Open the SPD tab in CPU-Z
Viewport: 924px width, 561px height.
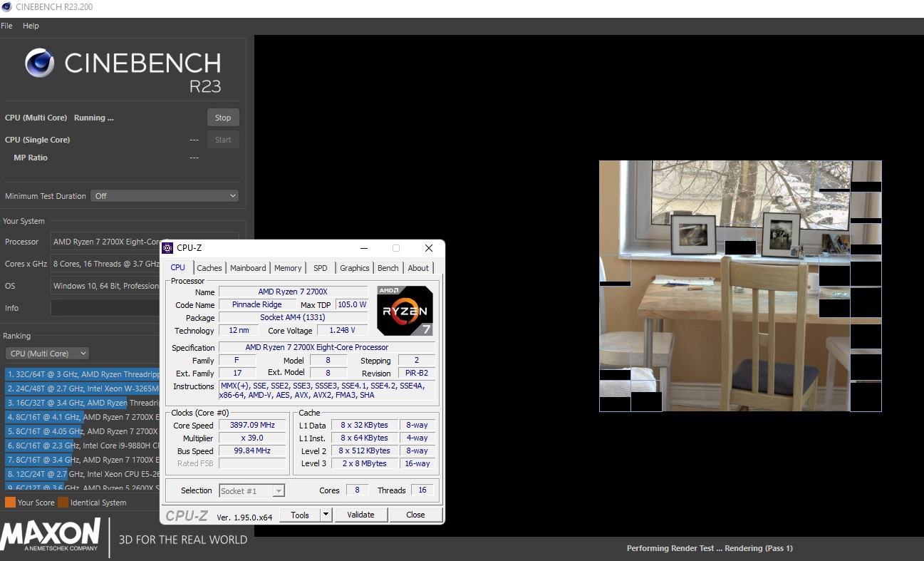click(x=321, y=268)
